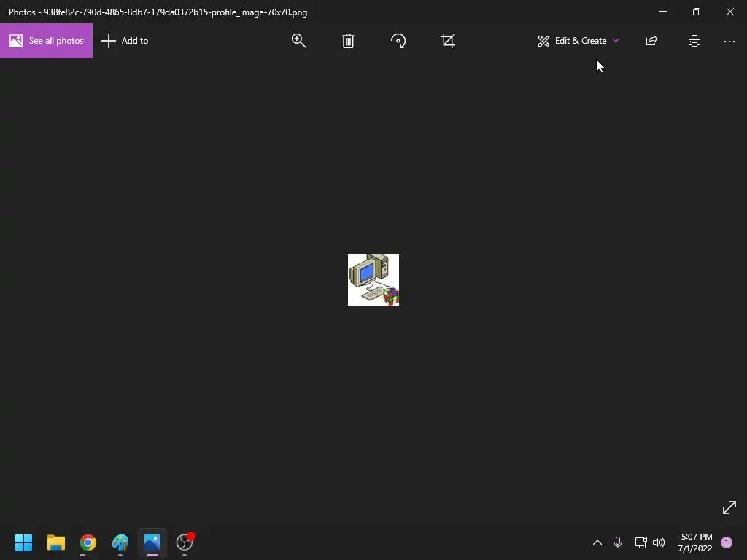Image resolution: width=747 pixels, height=560 pixels.
Task: Restore down the Photos window
Action: 697,12
